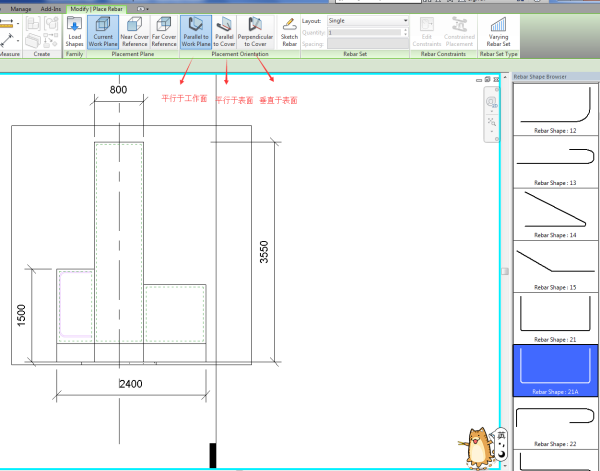The image size is (600, 471).
Task: Open the Measure tool dropdown arrow
Action: (18, 24)
